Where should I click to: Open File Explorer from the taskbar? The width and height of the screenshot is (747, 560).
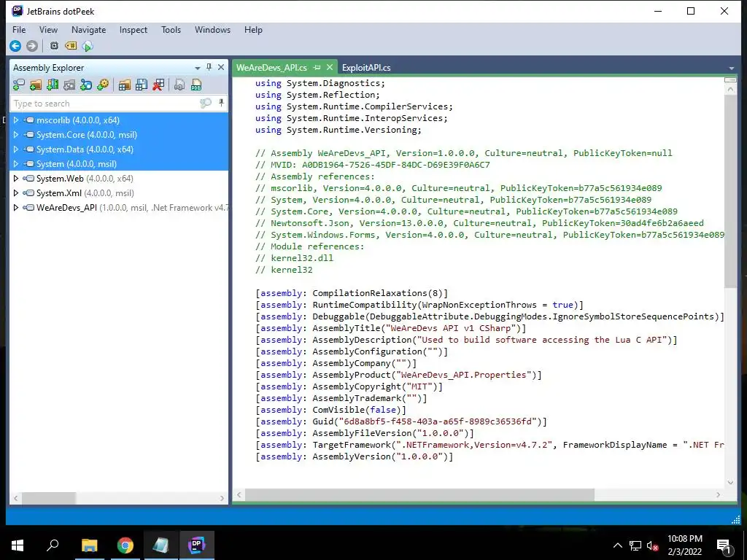click(89, 545)
